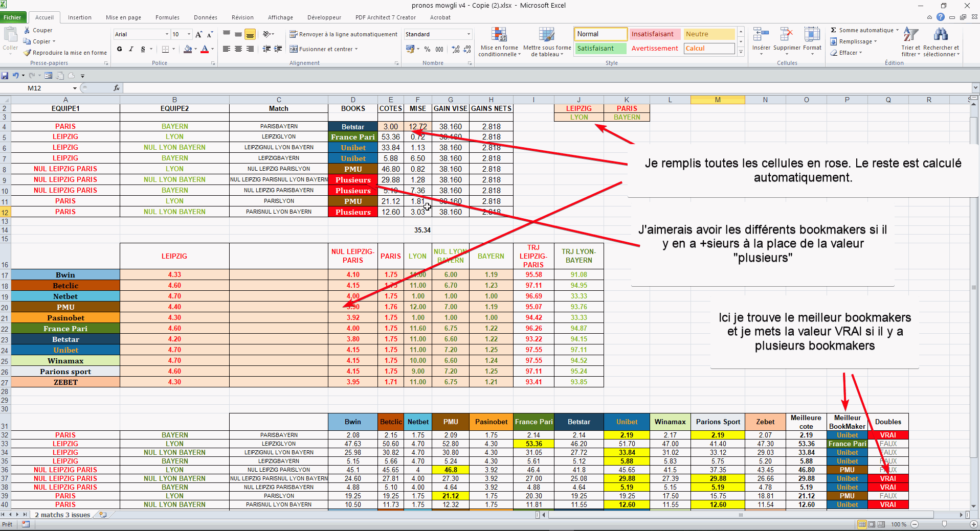Screen dimensions: 980x531
Task: Toggle bold formatting (G button)
Action: 119,49
